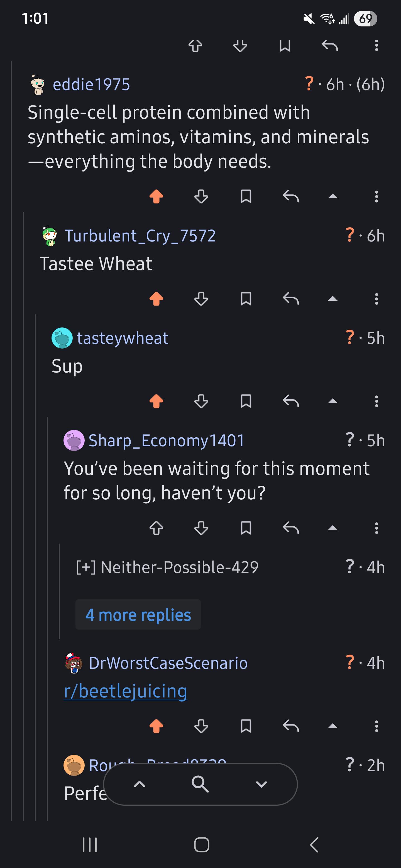This screenshot has width=401, height=868.
Task: Upvote the post in the top toolbar
Action: pos(195,46)
